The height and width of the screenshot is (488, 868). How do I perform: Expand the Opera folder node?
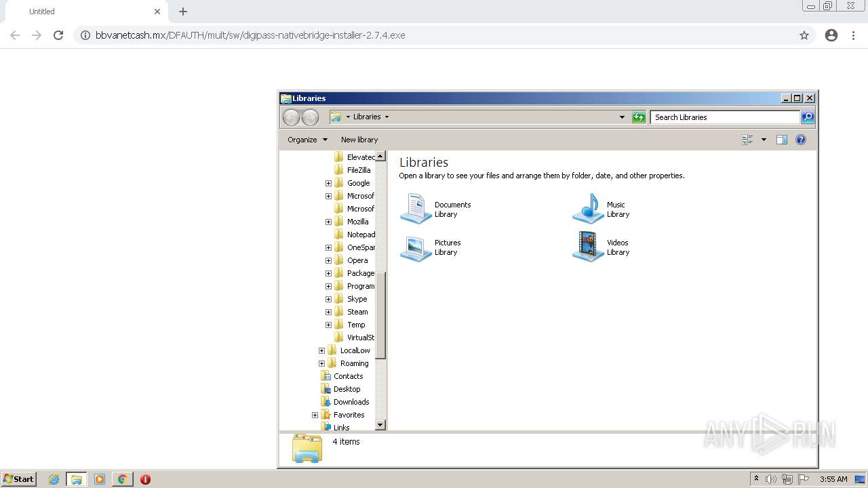click(328, 260)
